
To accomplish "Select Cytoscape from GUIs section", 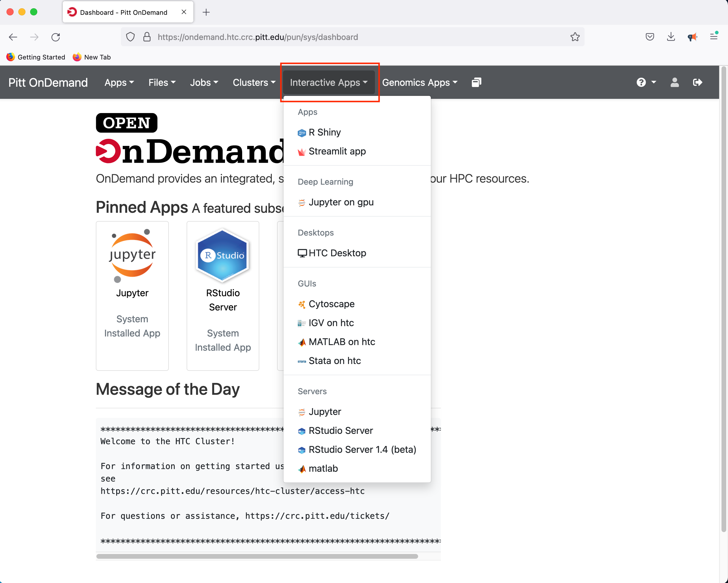I will 357,304.
